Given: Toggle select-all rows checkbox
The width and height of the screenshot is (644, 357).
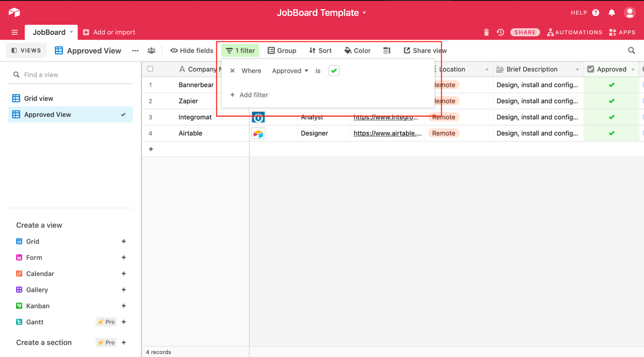Looking at the screenshot, I should click(150, 69).
